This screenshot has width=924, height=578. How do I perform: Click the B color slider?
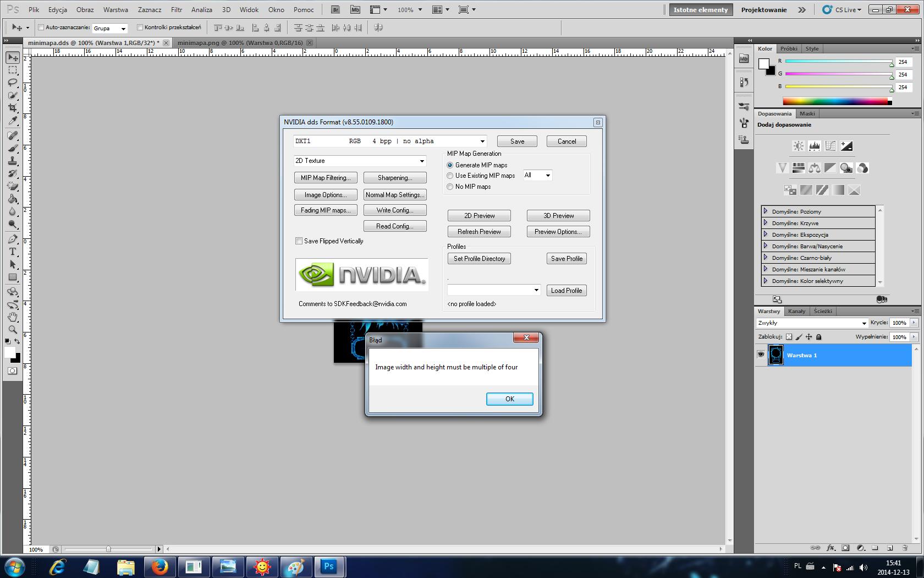click(838, 87)
